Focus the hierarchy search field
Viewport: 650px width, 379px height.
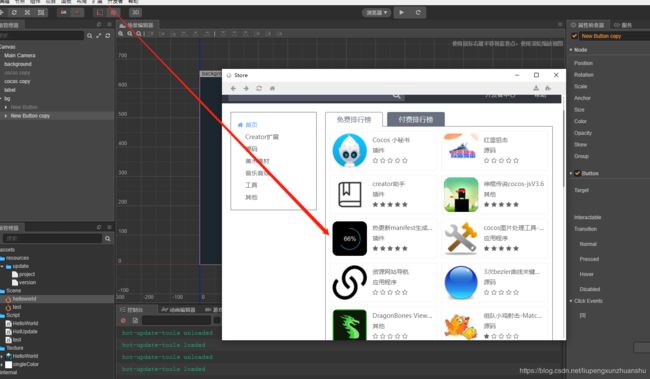pos(41,36)
